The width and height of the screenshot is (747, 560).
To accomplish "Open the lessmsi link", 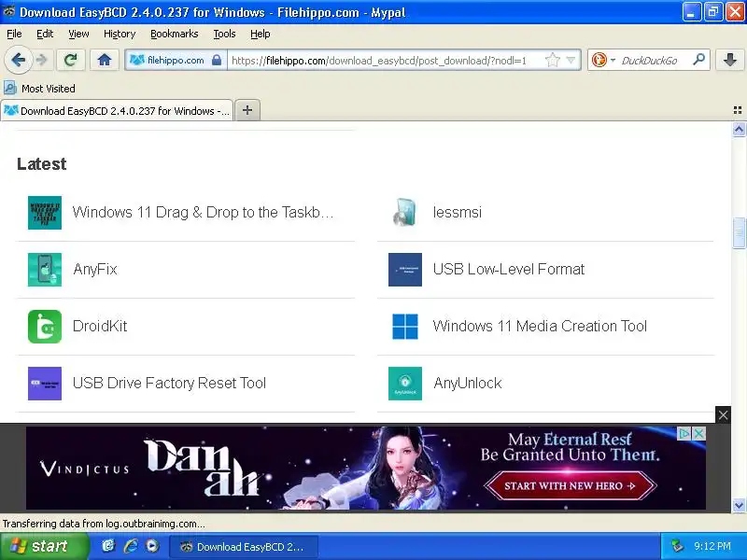I will tap(458, 212).
